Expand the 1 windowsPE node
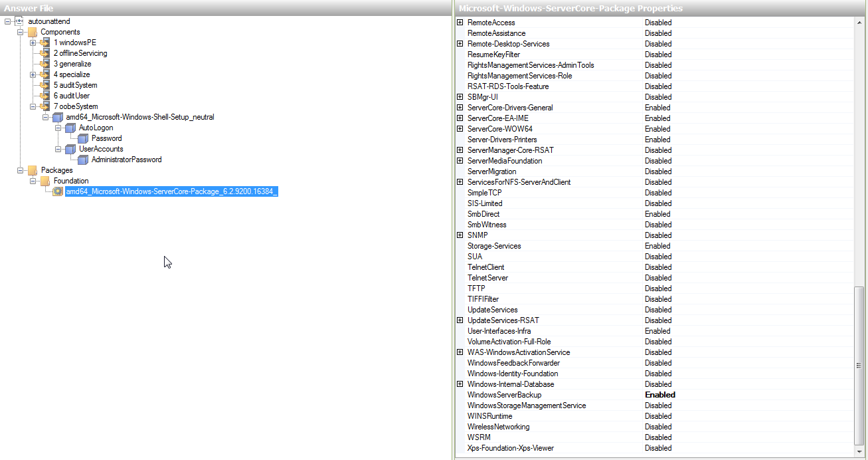 tap(33, 43)
